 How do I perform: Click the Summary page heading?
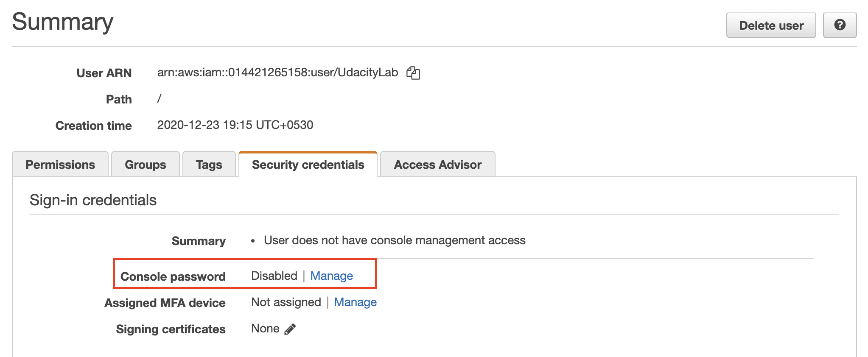coord(63,22)
